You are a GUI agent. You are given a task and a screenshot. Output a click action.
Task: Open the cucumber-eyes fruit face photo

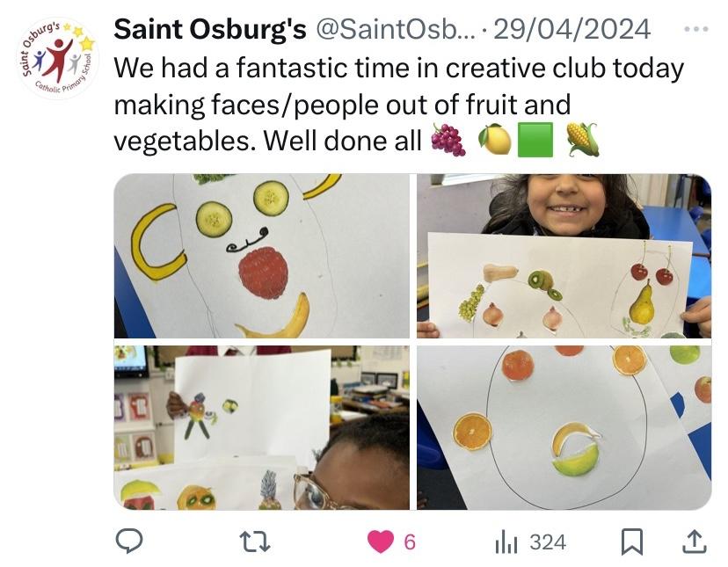(262, 256)
